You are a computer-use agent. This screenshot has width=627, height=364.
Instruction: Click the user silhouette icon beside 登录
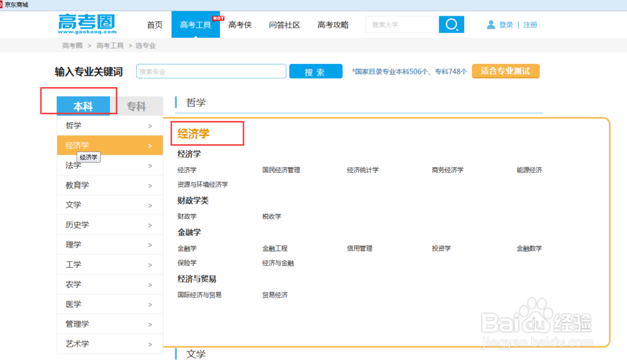click(490, 24)
